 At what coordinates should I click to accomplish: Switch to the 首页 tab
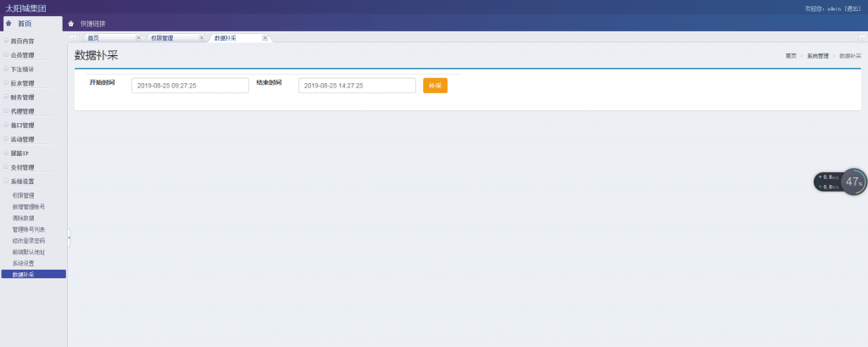tap(94, 38)
